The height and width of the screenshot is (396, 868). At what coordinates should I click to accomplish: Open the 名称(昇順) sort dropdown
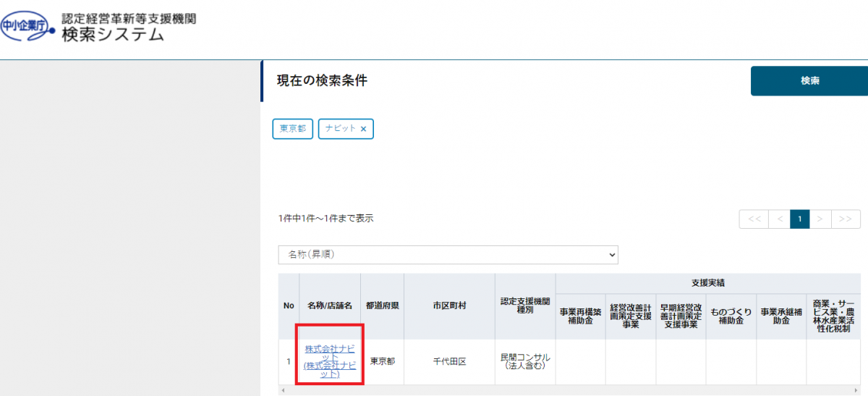448,255
